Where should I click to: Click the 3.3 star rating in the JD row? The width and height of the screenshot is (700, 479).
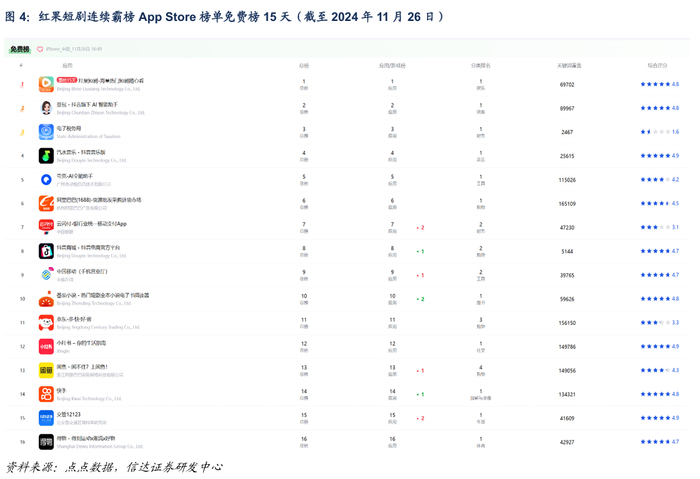[x=659, y=323]
